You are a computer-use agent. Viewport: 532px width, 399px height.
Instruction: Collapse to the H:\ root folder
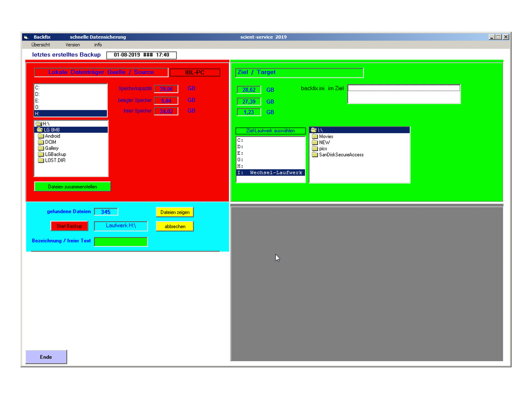pos(46,124)
